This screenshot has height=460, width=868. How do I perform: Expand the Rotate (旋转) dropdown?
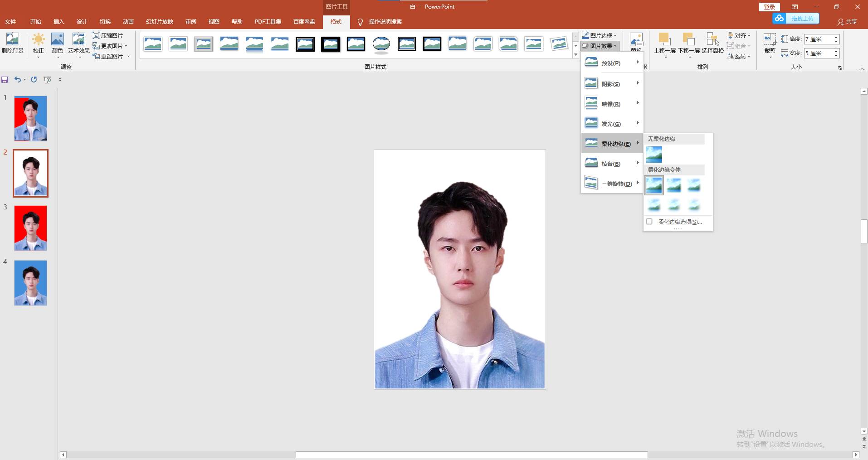coord(739,56)
